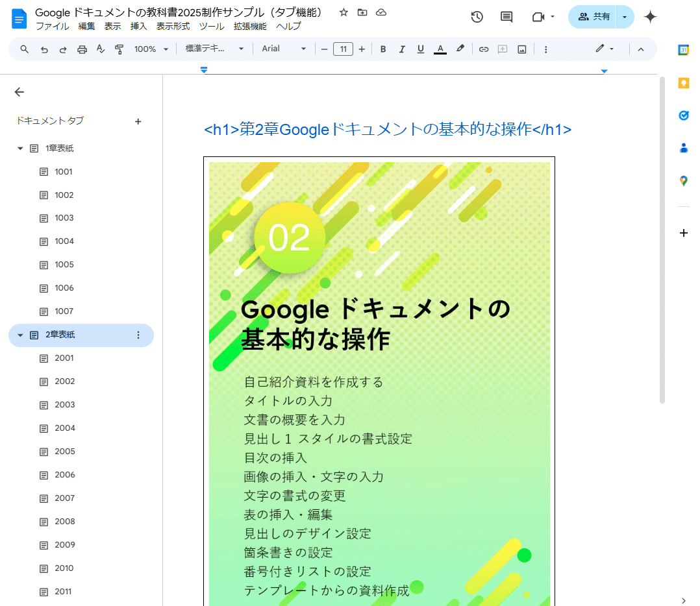The height and width of the screenshot is (606, 700).
Task: Insert an image
Action: [x=522, y=49]
